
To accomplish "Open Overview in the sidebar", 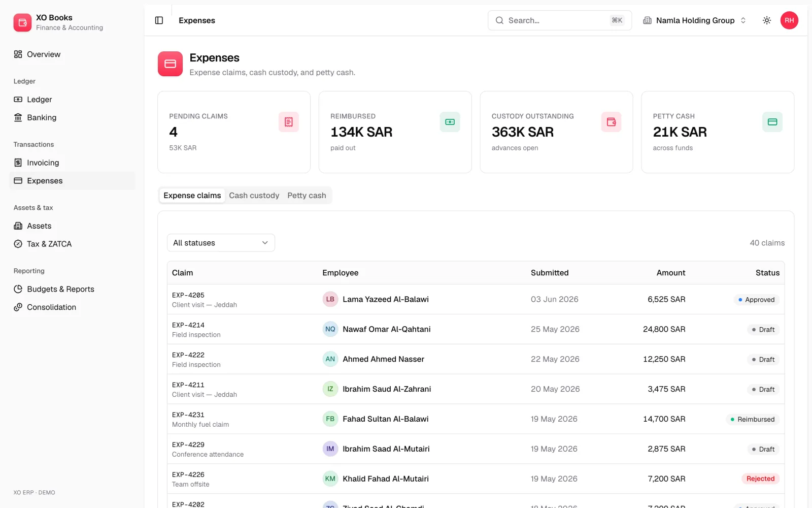I will tap(72, 54).
